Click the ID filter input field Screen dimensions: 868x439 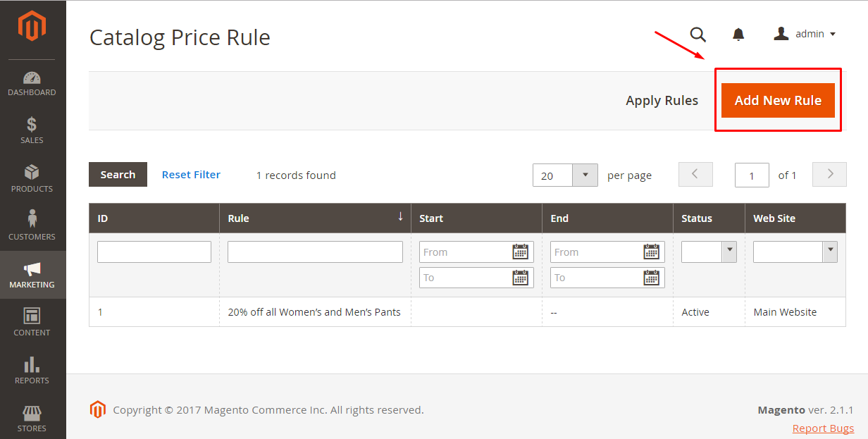pyautogui.click(x=154, y=252)
